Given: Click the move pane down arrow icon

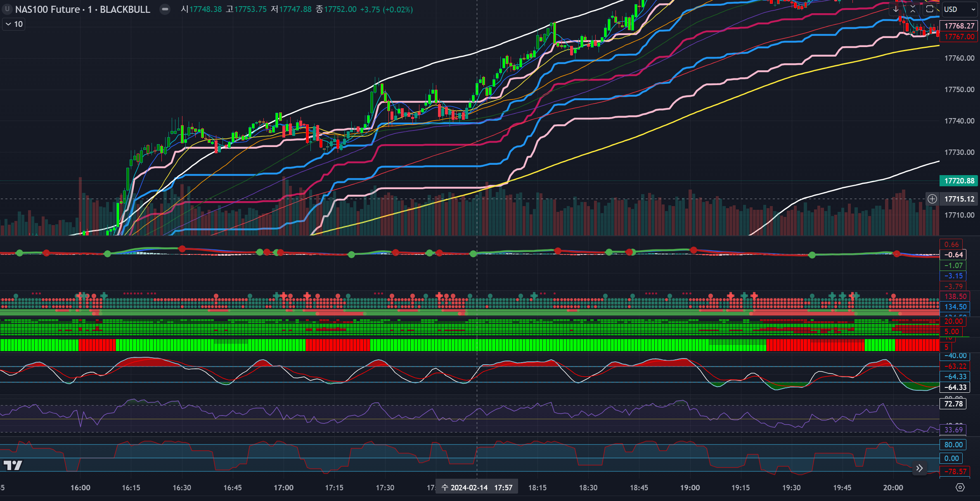Looking at the screenshot, I should point(896,9).
